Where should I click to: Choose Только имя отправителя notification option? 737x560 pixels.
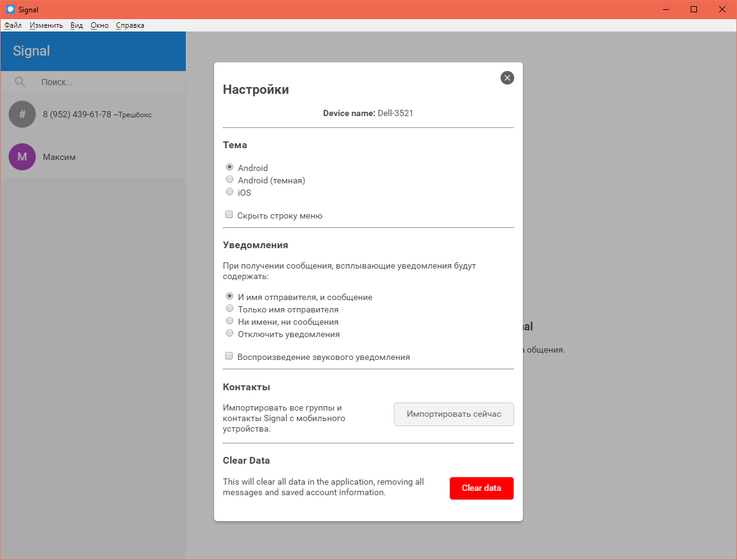pyautogui.click(x=230, y=309)
